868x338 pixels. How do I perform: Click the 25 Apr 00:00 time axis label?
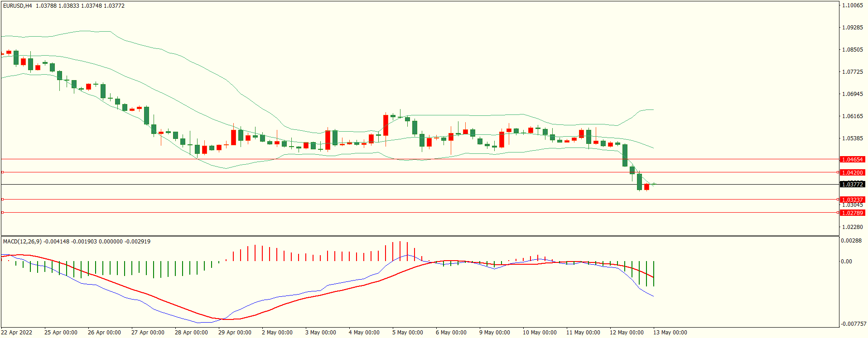pyautogui.click(x=61, y=333)
